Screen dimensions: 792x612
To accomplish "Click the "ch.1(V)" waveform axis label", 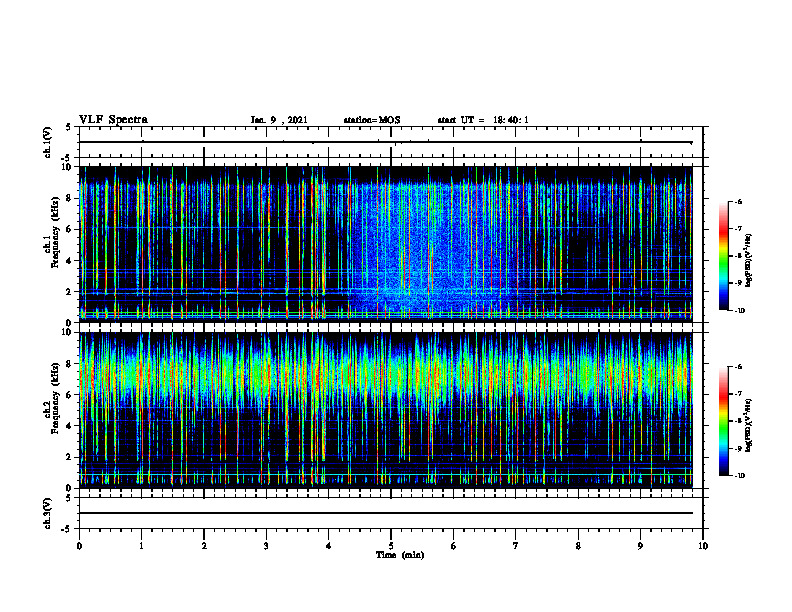I will (x=47, y=142).
